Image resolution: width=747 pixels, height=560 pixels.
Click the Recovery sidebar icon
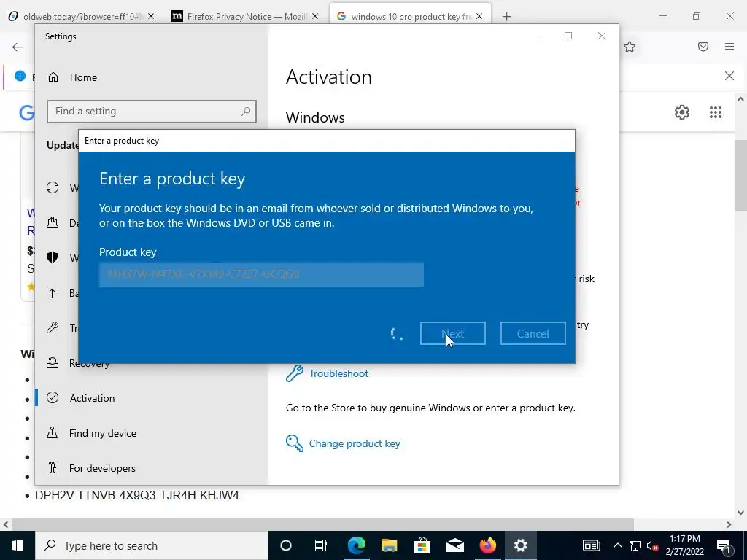point(53,363)
